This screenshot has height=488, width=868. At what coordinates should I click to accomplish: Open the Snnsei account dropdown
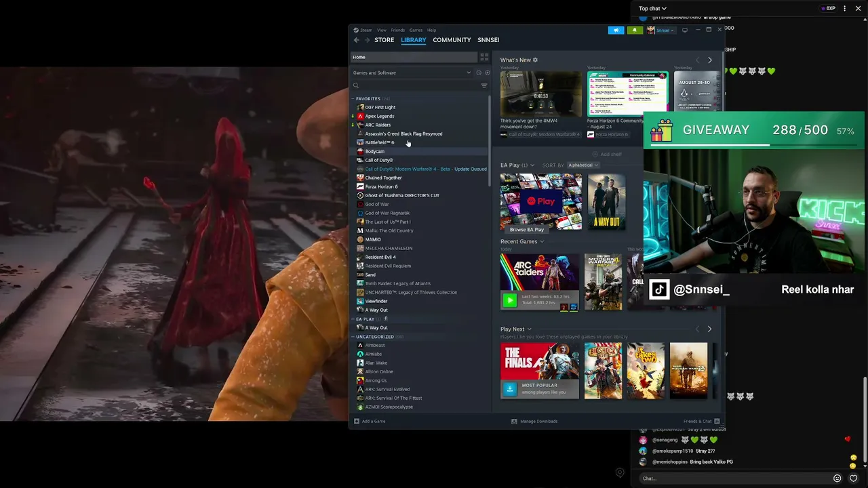coord(660,30)
